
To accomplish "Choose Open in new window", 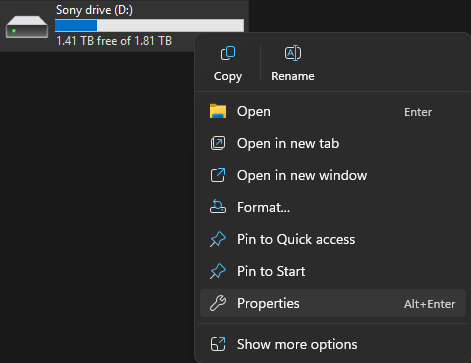I will tap(333, 175).
